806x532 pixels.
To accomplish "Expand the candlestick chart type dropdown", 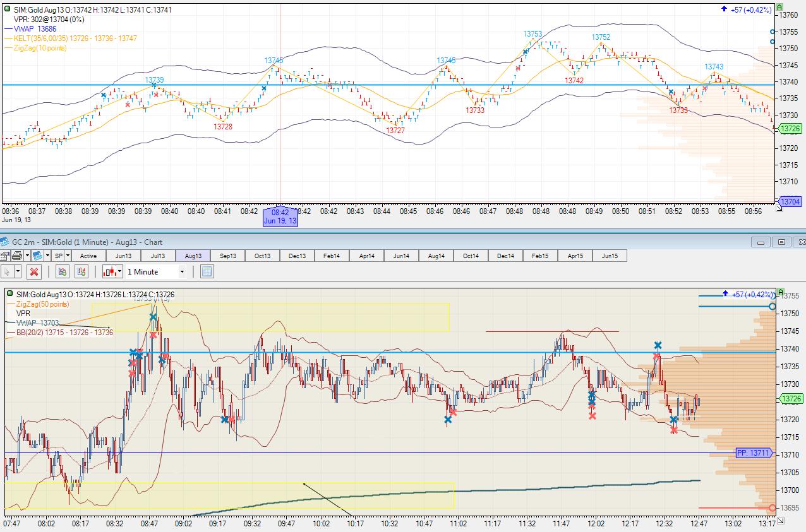I will click(x=119, y=271).
